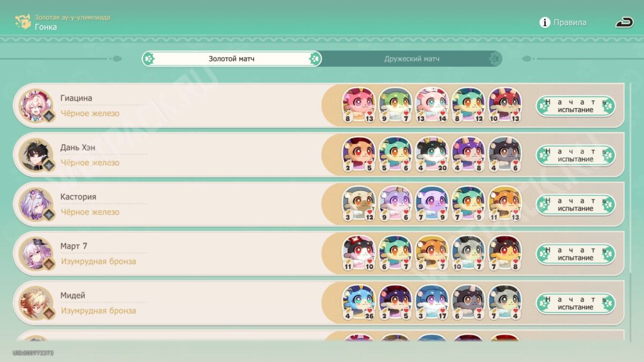This screenshot has width=644, height=362.
Task: Click the Гонка event logo icon
Action: 23,22
